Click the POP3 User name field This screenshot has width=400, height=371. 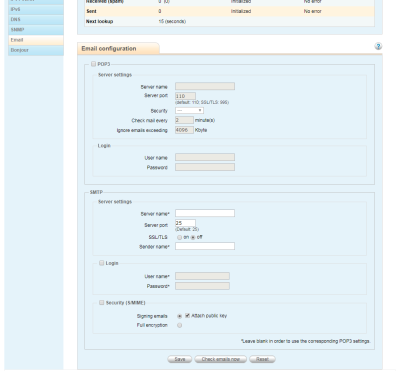(x=205, y=157)
